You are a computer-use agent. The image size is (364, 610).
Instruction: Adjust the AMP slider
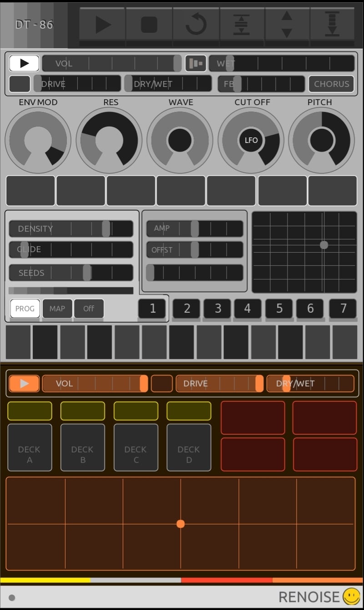click(x=195, y=229)
